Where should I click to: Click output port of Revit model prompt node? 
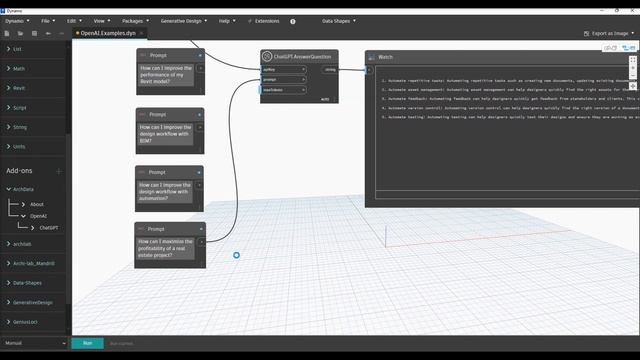point(200,68)
